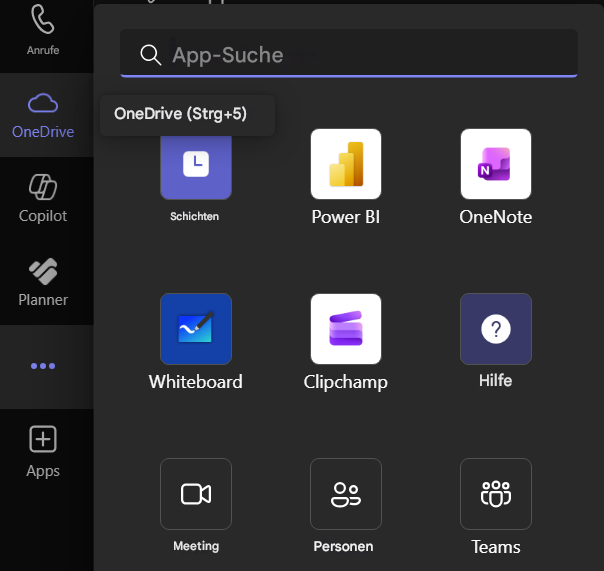Click the magnifier icon in App-Suche
604x571 pixels.
pyautogui.click(x=151, y=55)
